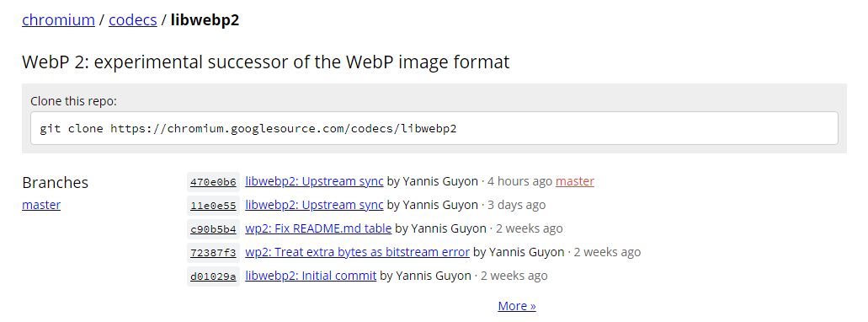This screenshot has height=322, width=868.
Task: Click the 'Clone this repo:' label
Action: (73, 101)
